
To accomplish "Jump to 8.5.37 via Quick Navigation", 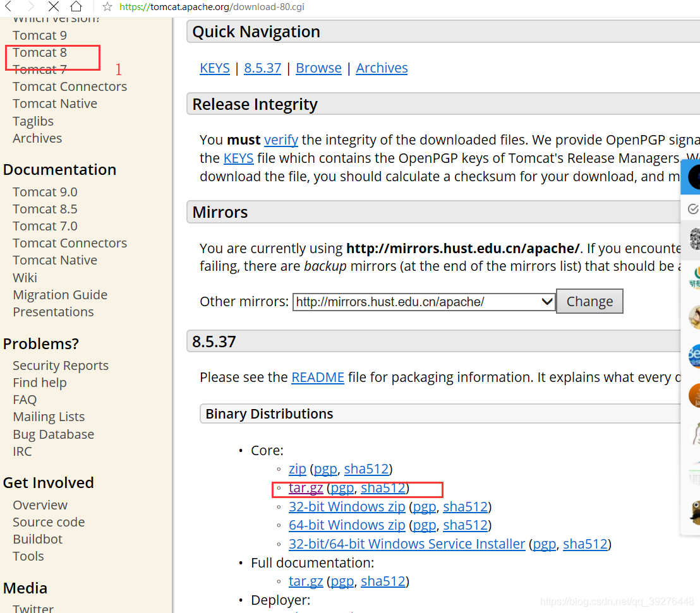I will click(x=263, y=68).
